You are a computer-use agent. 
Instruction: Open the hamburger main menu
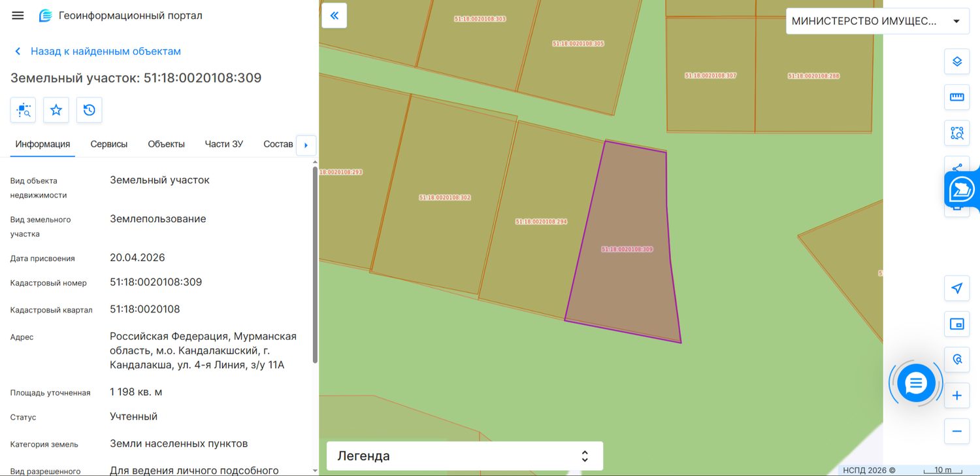[x=18, y=15]
